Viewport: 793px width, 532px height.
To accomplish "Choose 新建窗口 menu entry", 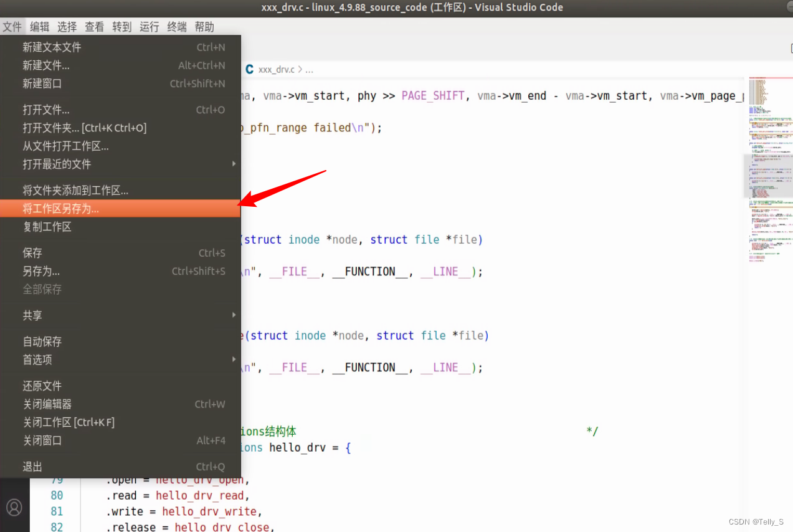I will coord(120,83).
